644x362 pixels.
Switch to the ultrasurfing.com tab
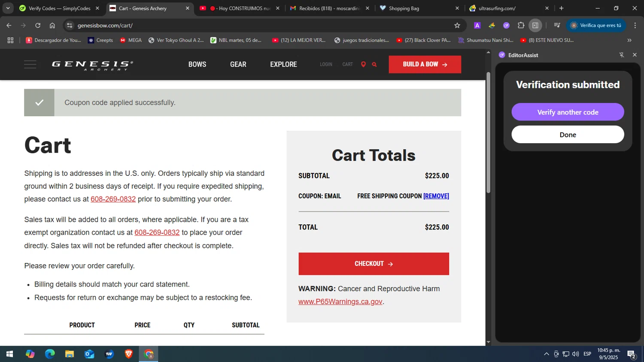click(510, 8)
